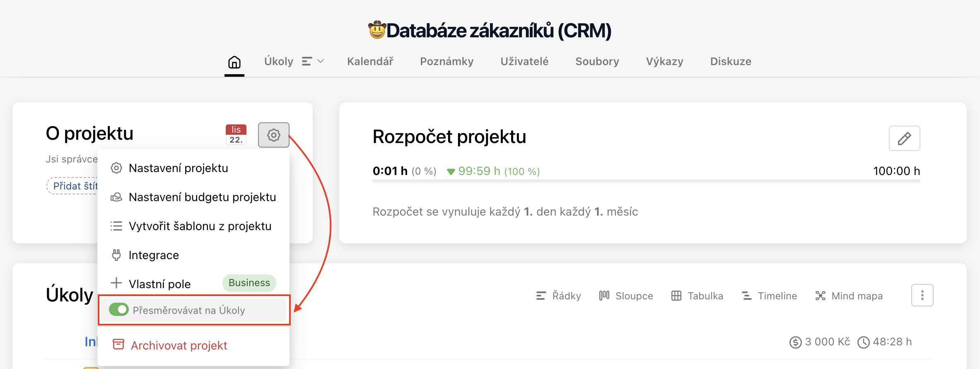
Task: Click the budget progress bar
Action: (x=646, y=181)
